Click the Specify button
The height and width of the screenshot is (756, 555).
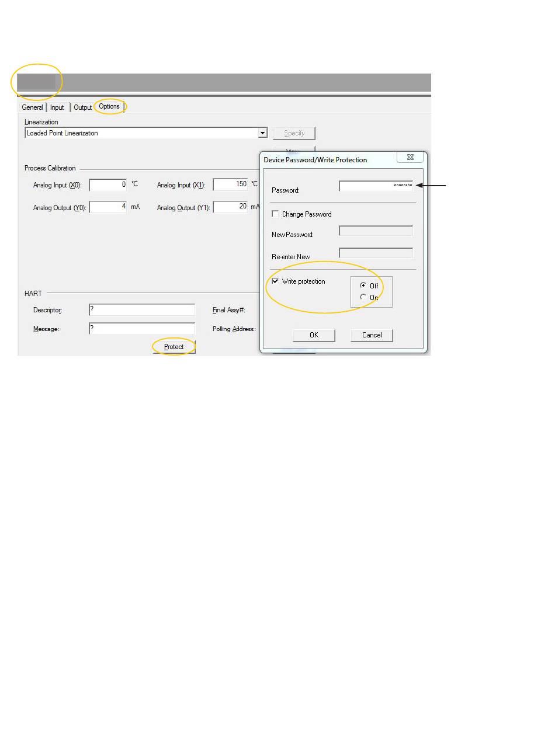[294, 133]
